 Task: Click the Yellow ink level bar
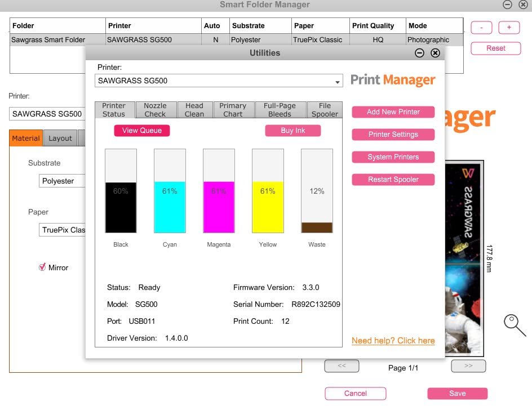tap(268, 191)
